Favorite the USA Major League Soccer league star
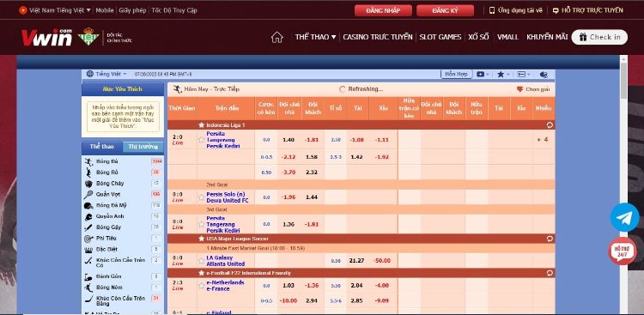The image size is (644, 315). pos(201,239)
